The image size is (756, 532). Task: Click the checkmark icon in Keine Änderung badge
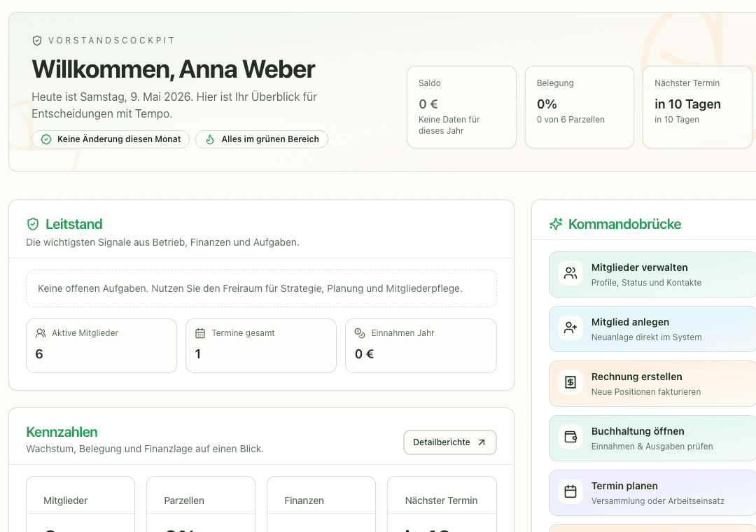pos(46,139)
